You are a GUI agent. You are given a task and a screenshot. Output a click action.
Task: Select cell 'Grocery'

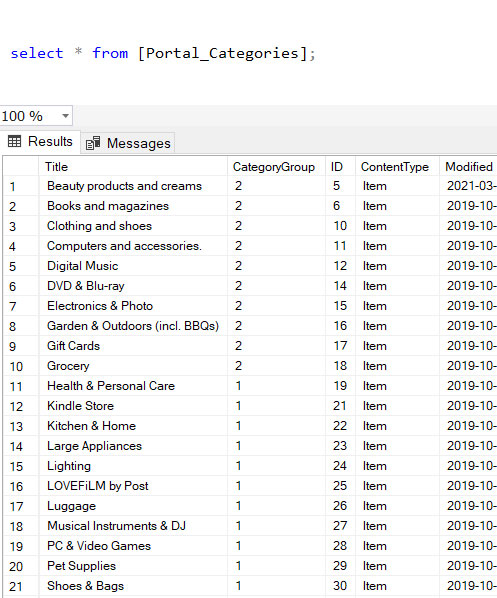pyautogui.click(x=133, y=366)
